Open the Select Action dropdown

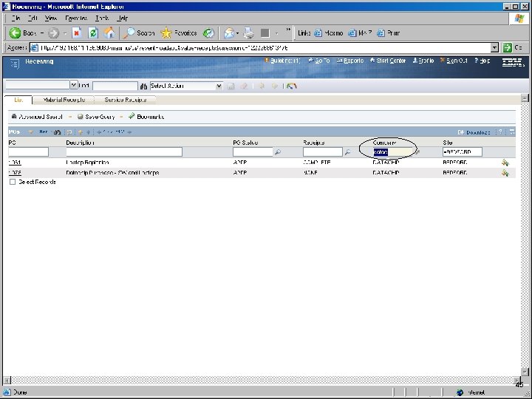click(x=219, y=86)
